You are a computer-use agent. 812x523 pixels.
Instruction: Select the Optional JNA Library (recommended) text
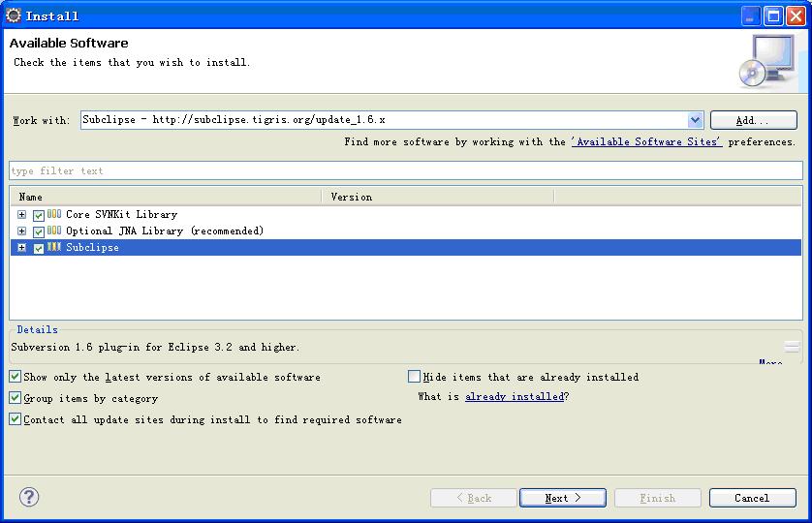coord(165,231)
